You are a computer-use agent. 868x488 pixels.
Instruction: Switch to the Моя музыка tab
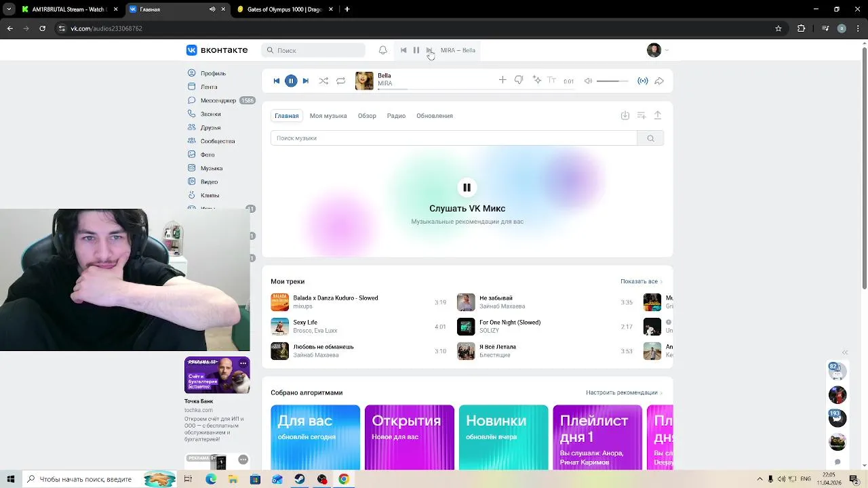pos(328,116)
